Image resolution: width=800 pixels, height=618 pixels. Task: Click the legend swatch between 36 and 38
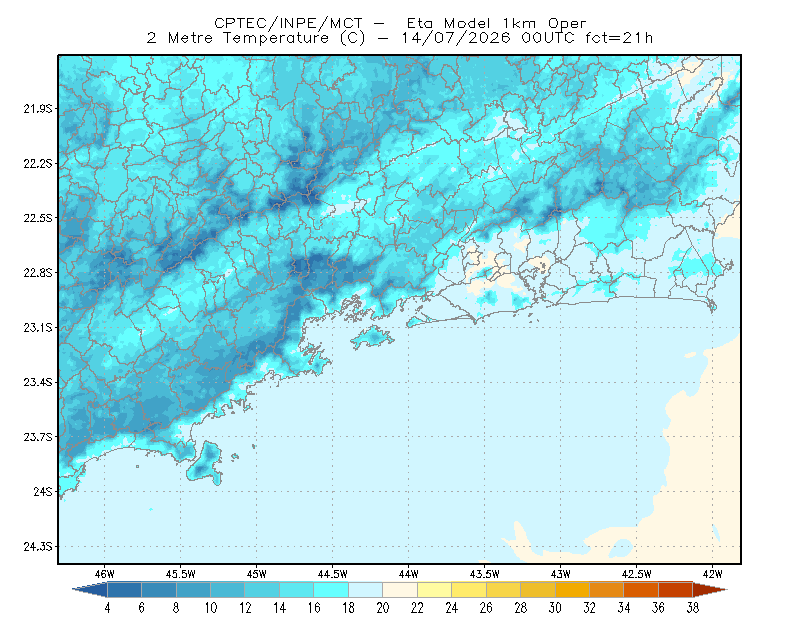pyautogui.click(x=676, y=590)
